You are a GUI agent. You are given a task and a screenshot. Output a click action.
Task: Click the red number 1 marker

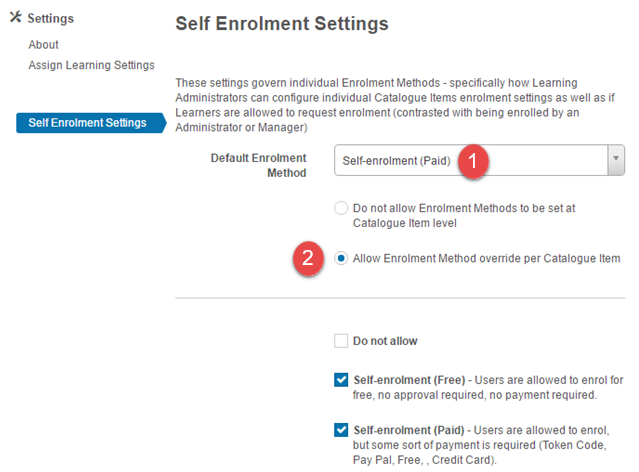[x=476, y=159]
